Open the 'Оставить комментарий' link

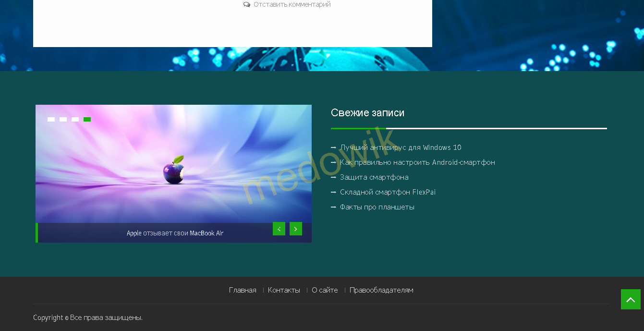pos(292,5)
